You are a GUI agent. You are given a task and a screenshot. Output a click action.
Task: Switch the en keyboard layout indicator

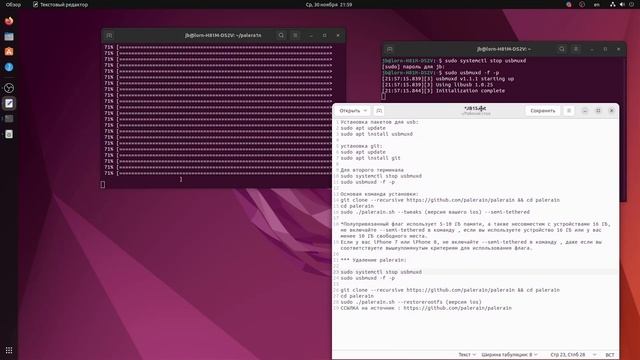(597, 4)
